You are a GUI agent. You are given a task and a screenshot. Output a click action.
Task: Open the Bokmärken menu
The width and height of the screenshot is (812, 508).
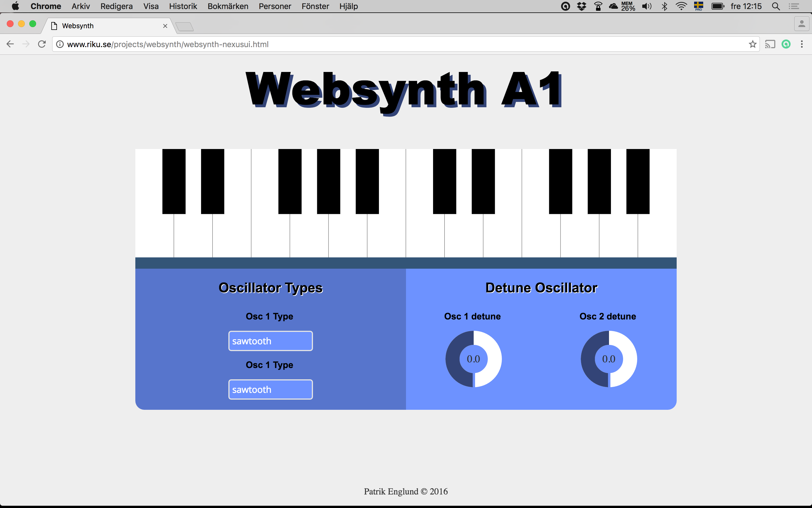pos(228,6)
